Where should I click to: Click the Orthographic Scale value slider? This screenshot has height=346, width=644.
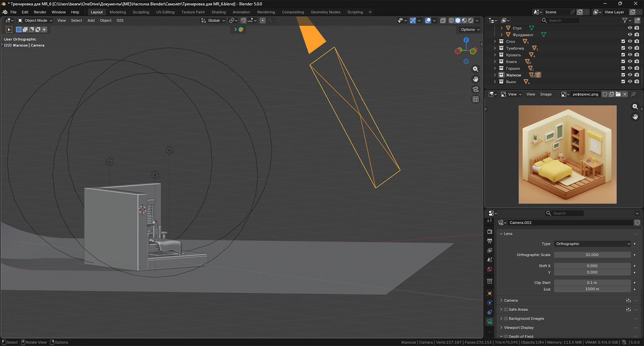[592, 255]
